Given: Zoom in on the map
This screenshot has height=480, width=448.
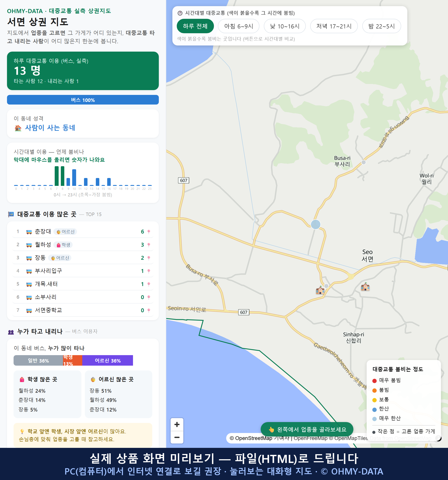Looking at the screenshot, I should pyautogui.click(x=177, y=424).
